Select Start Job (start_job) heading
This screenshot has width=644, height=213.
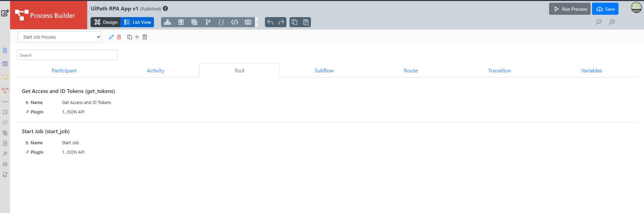coord(46,131)
